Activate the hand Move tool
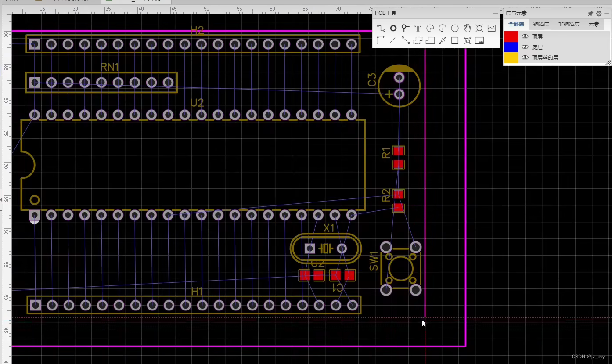 [x=467, y=28]
